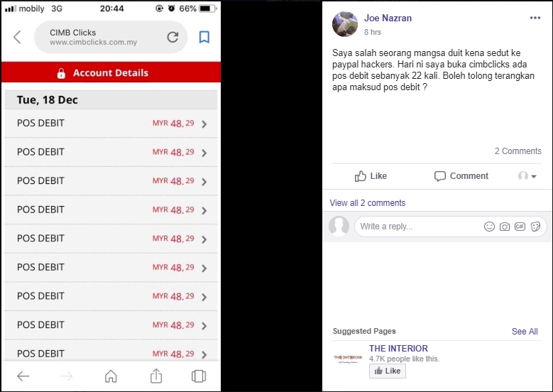The height and width of the screenshot is (392, 553).
Task: Open post options three-dot menu
Action: point(535,18)
